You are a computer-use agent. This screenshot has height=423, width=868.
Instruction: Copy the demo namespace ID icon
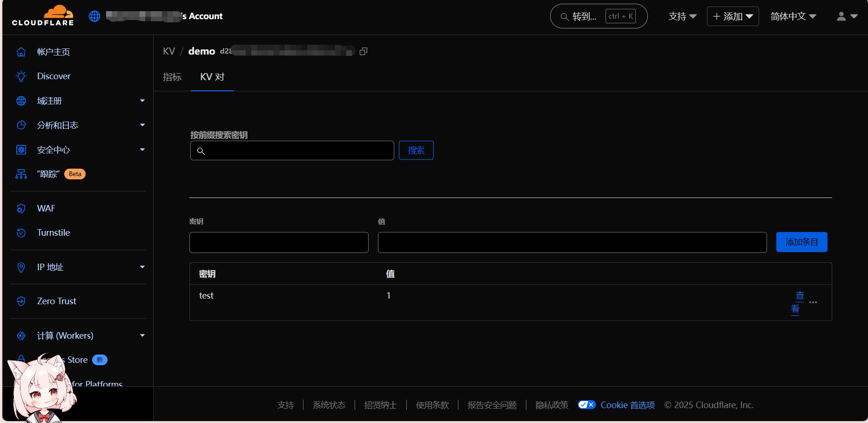(363, 51)
